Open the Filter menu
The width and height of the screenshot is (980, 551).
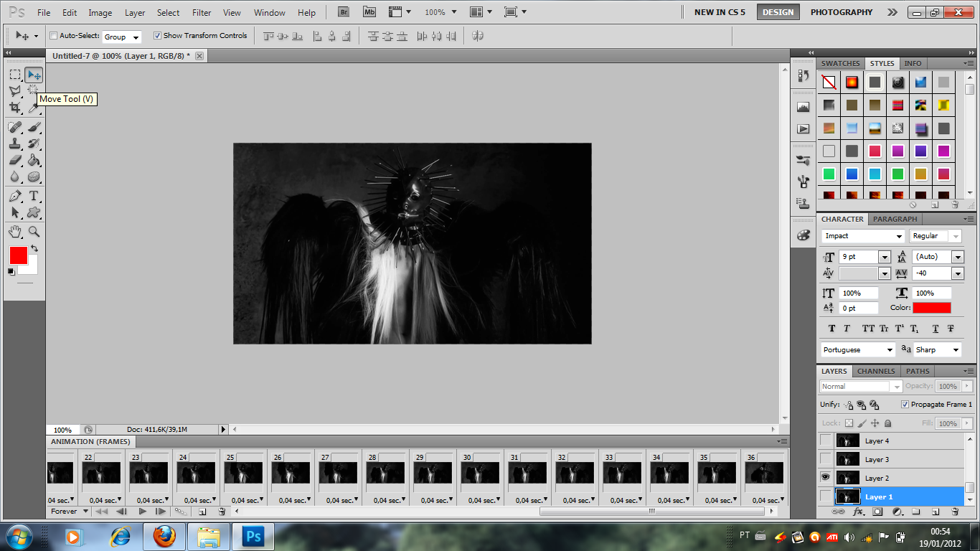tap(202, 13)
